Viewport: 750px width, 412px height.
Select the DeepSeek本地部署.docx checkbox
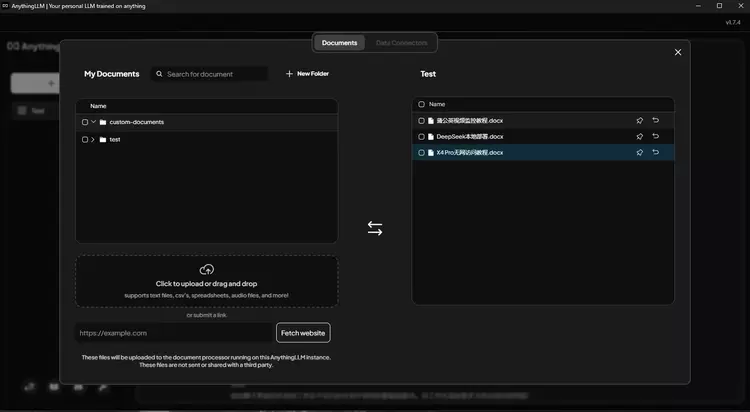click(422, 136)
